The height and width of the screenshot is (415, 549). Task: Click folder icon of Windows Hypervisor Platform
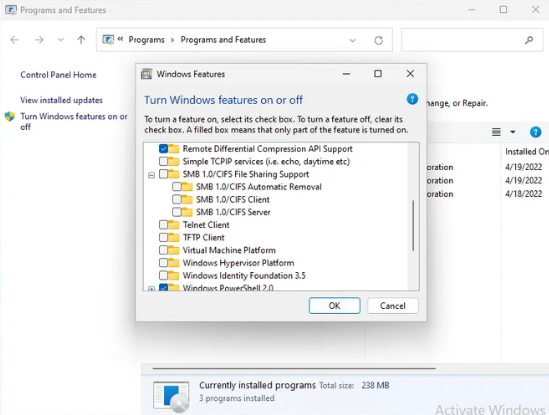(174, 263)
